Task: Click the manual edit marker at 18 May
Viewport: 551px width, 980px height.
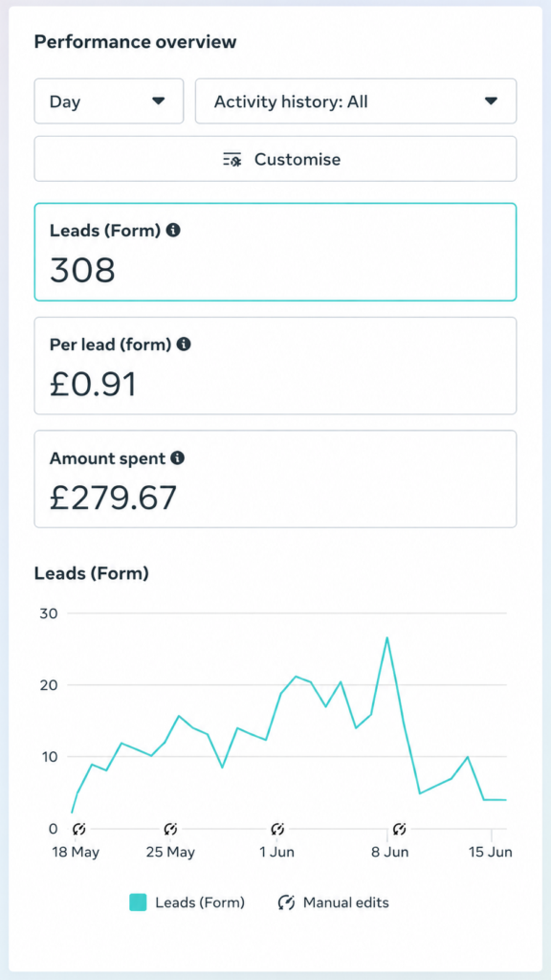Action: click(x=78, y=830)
